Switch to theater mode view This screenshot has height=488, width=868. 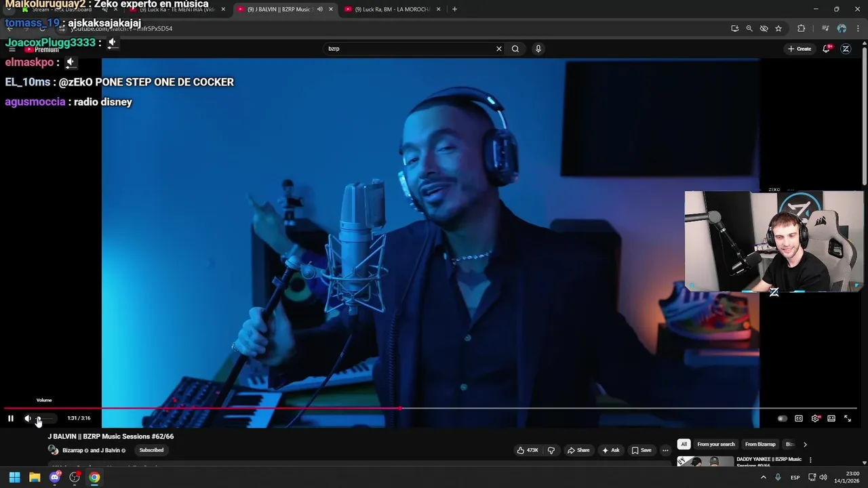[831, 419]
